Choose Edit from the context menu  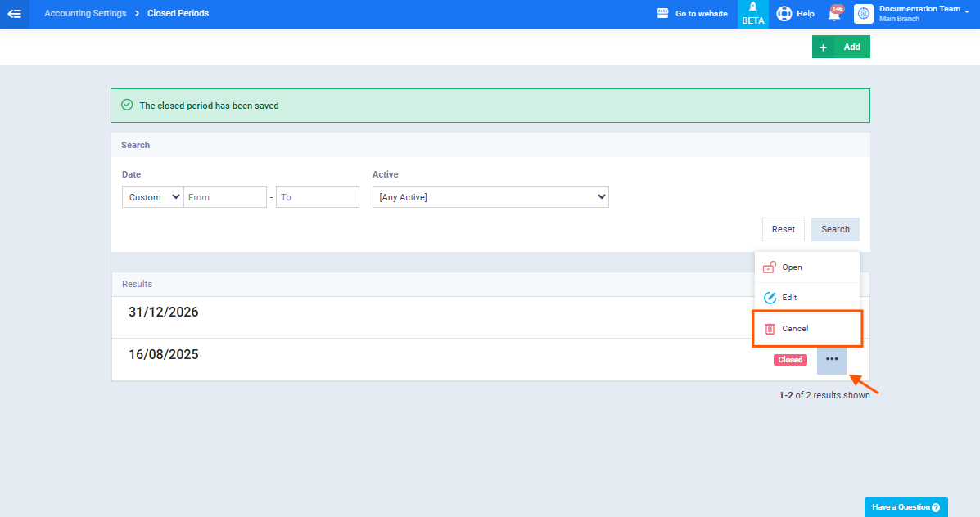807,297
